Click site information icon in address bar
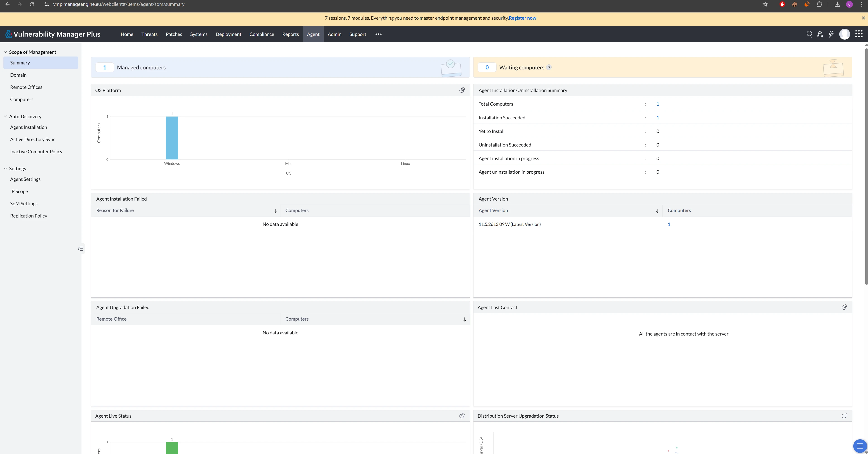This screenshot has width=868, height=454. coord(46,4)
